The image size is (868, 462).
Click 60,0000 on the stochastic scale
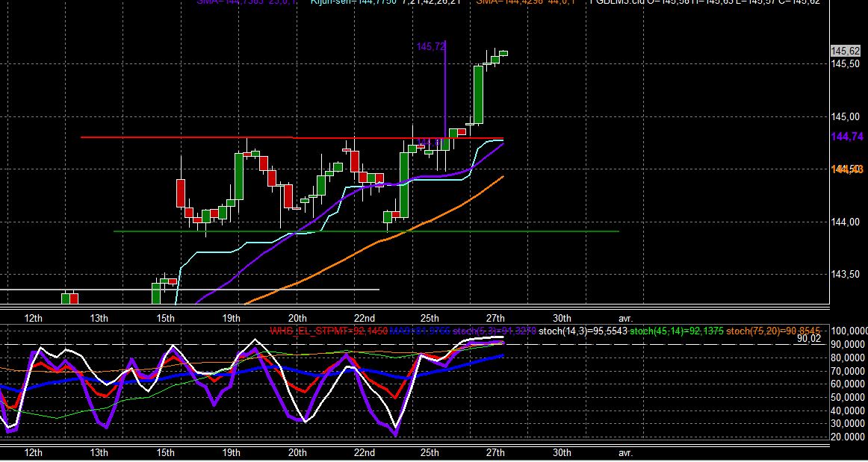pyautogui.click(x=849, y=384)
